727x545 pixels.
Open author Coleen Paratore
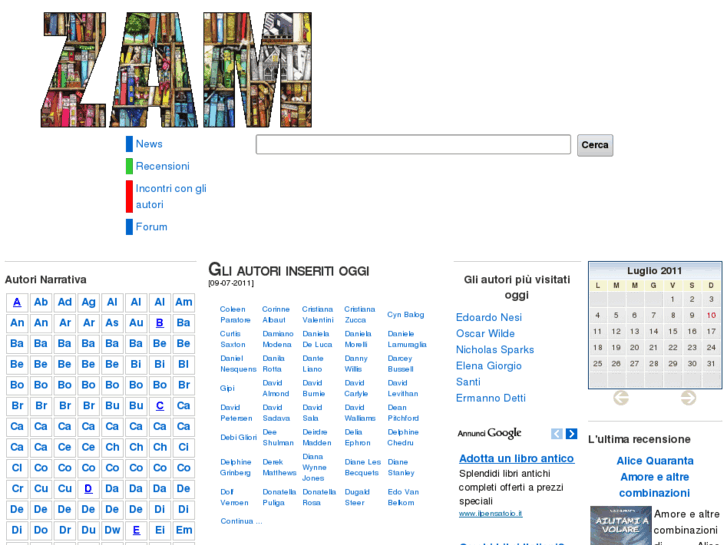(235, 314)
